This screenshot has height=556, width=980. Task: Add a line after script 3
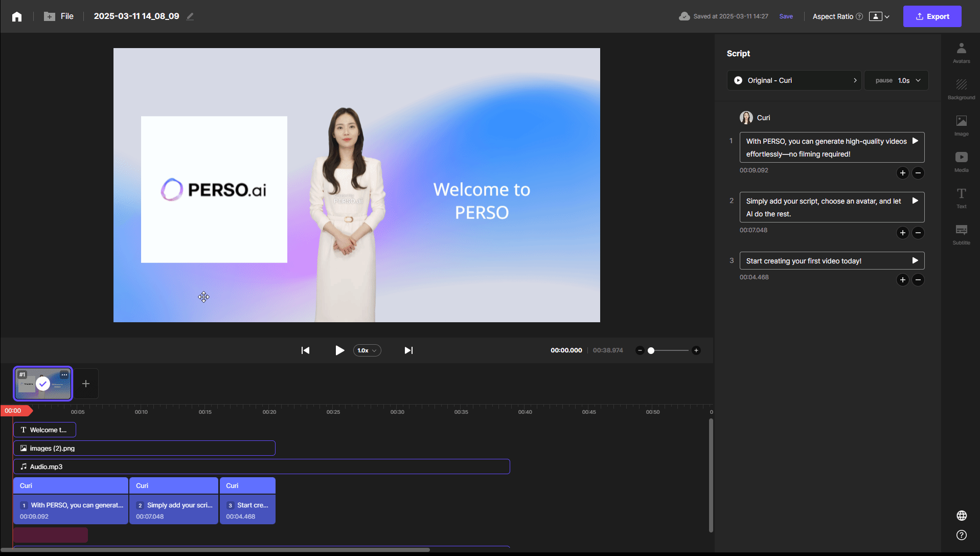903,280
